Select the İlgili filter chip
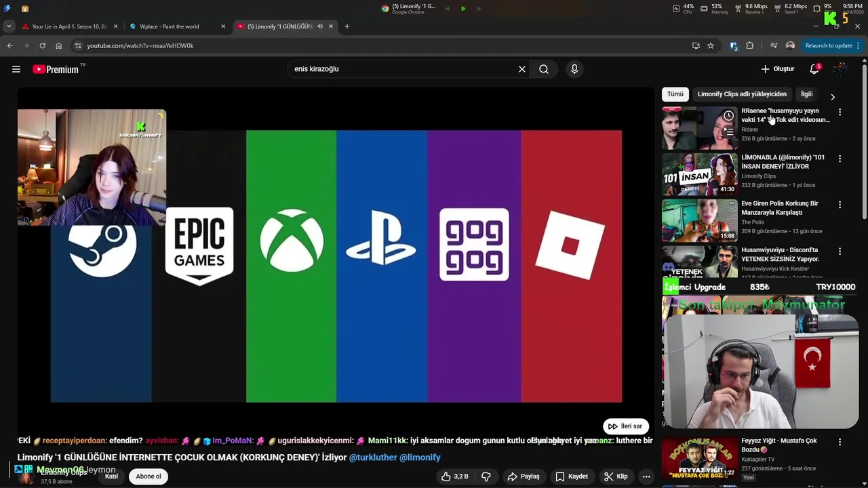868x488 pixels. 806,94
